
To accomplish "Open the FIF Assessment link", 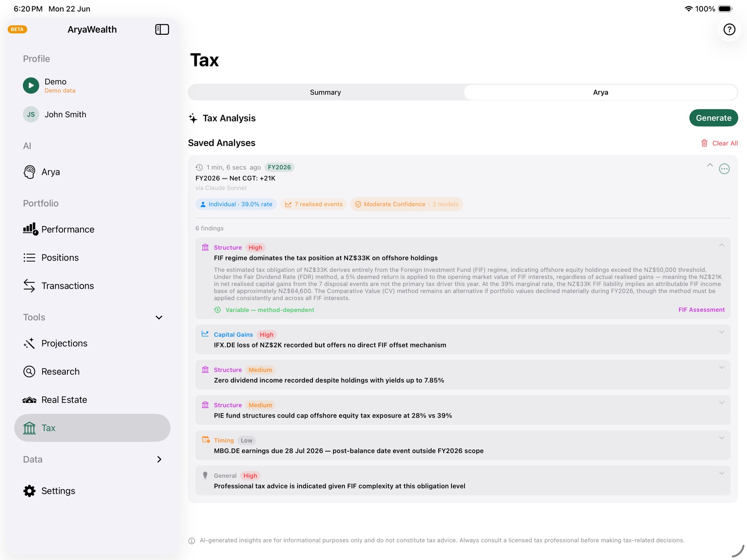I will (701, 310).
